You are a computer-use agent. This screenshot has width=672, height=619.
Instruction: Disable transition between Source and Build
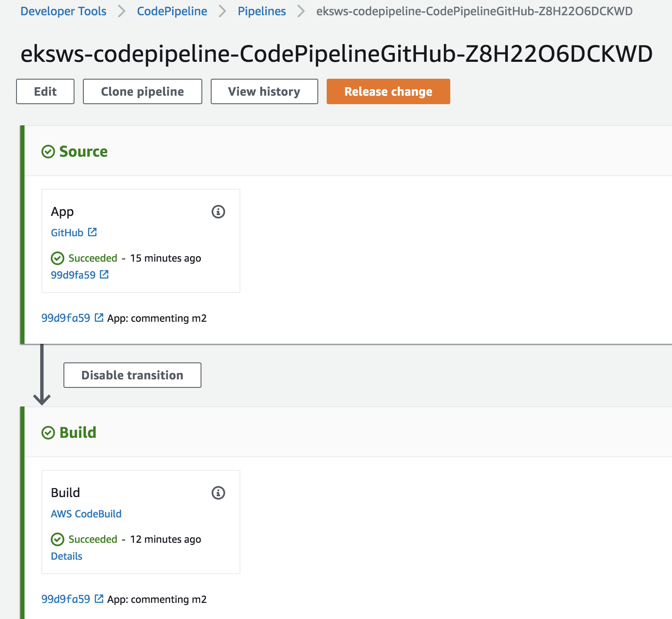(x=132, y=375)
